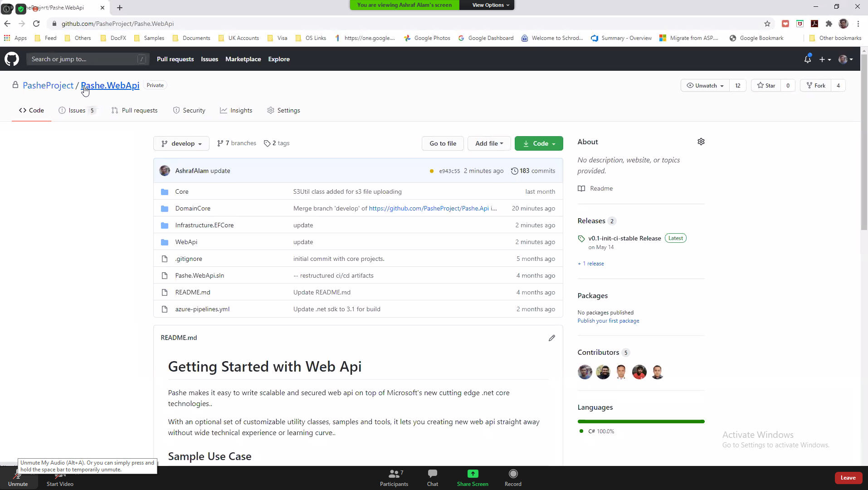This screenshot has height=490, width=868.
Task: Click the Infrastructure.EFCore folder icon
Action: [x=165, y=225]
